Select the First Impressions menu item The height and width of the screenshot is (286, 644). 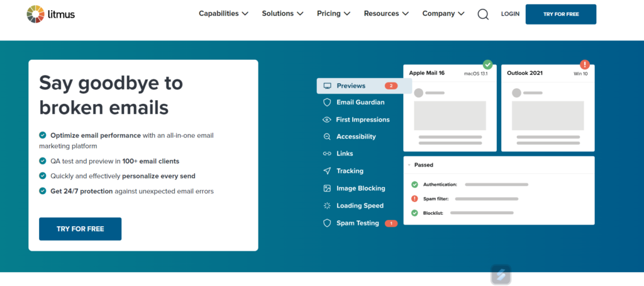coord(357,120)
